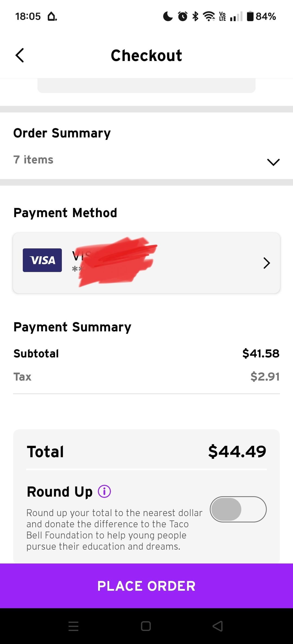Tap the Wi-Fi status icon
The image size is (293, 644).
(x=209, y=16)
